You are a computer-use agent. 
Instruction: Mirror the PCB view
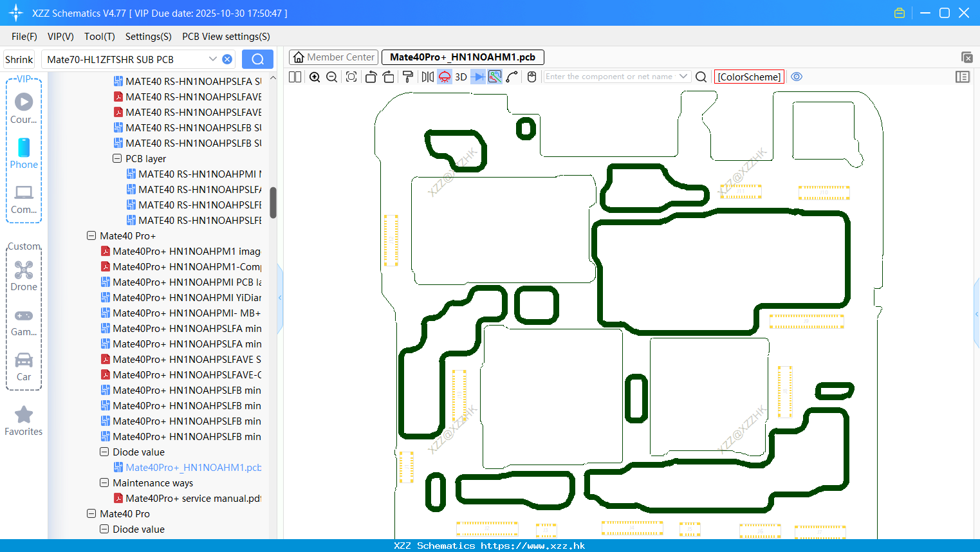pos(428,77)
